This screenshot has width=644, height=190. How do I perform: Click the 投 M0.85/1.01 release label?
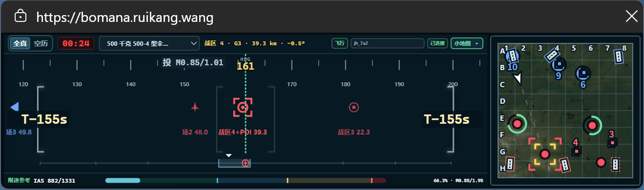coord(193,62)
